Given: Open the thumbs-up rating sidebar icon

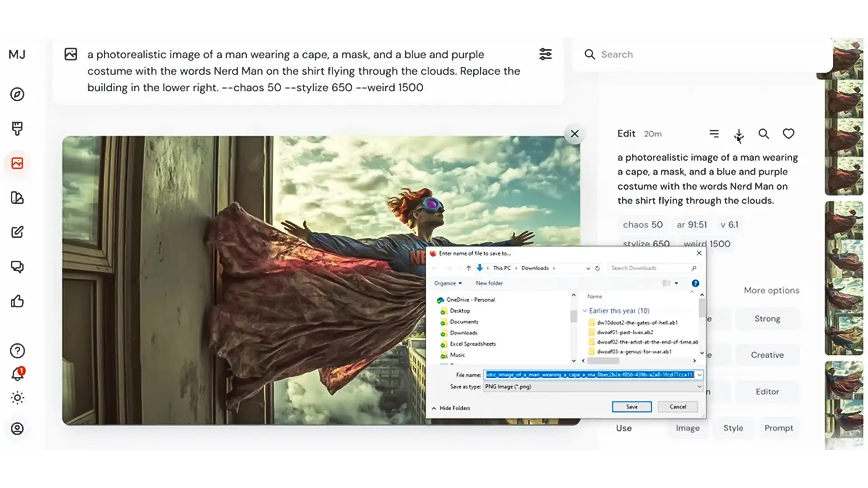Looking at the screenshot, I should [x=17, y=301].
